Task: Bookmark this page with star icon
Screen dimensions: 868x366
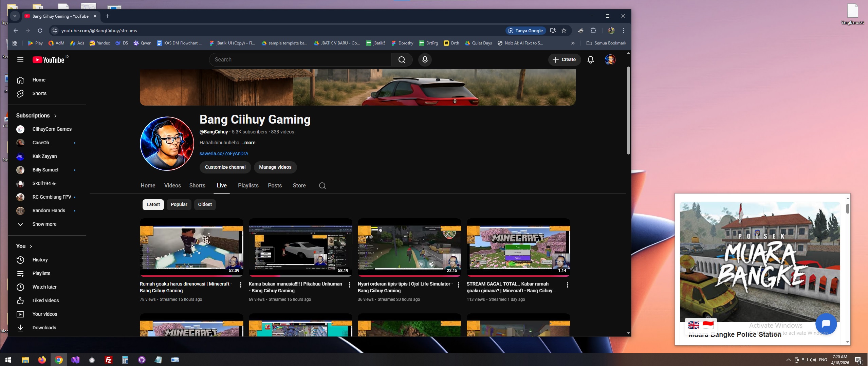Action: 564,31
